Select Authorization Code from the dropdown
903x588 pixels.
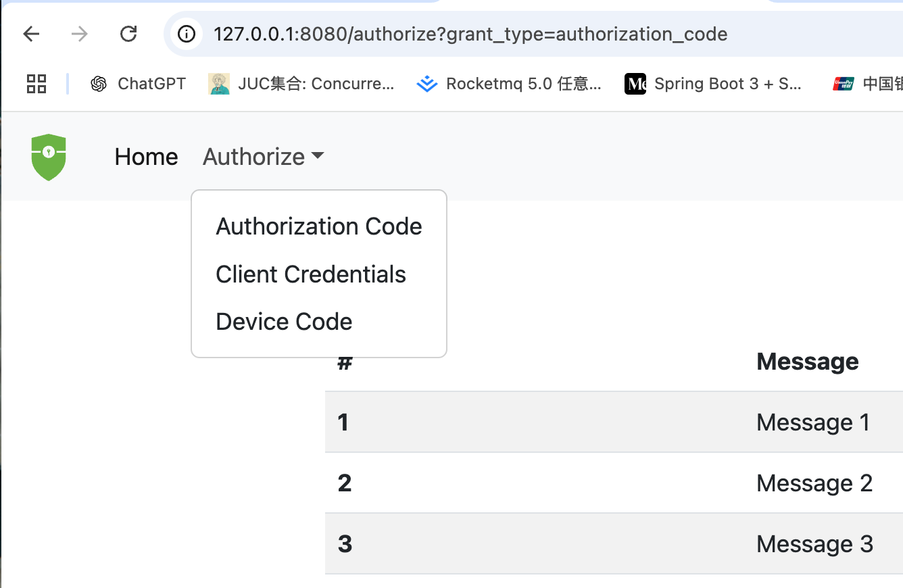click(318, 226)
